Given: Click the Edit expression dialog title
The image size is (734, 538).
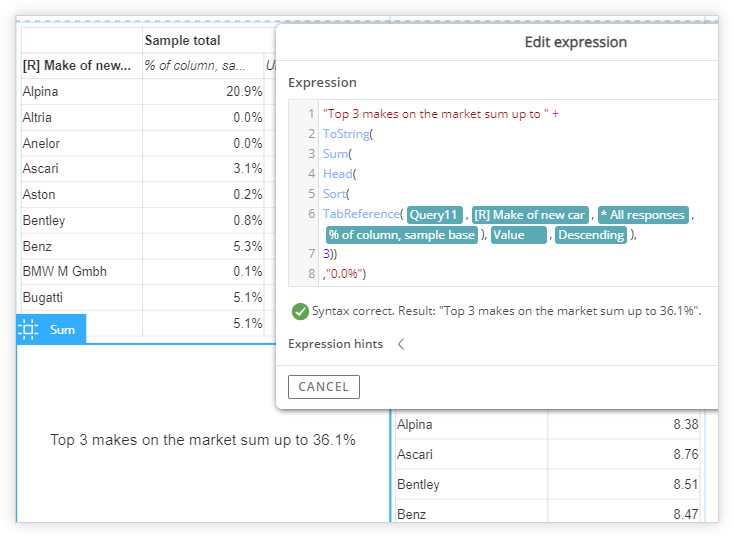Looking at the screenshot, I should pyautogui.click(x=575, y=43).
